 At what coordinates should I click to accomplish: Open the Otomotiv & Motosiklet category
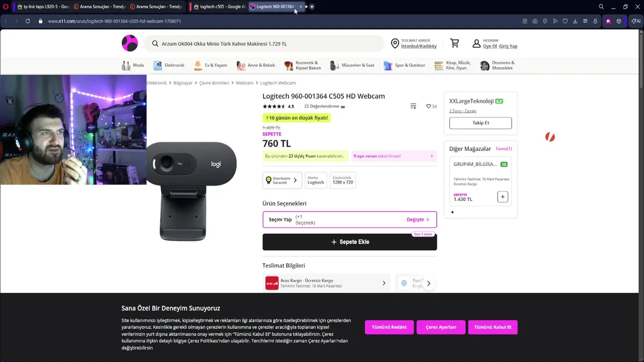(x=498, y=65)
